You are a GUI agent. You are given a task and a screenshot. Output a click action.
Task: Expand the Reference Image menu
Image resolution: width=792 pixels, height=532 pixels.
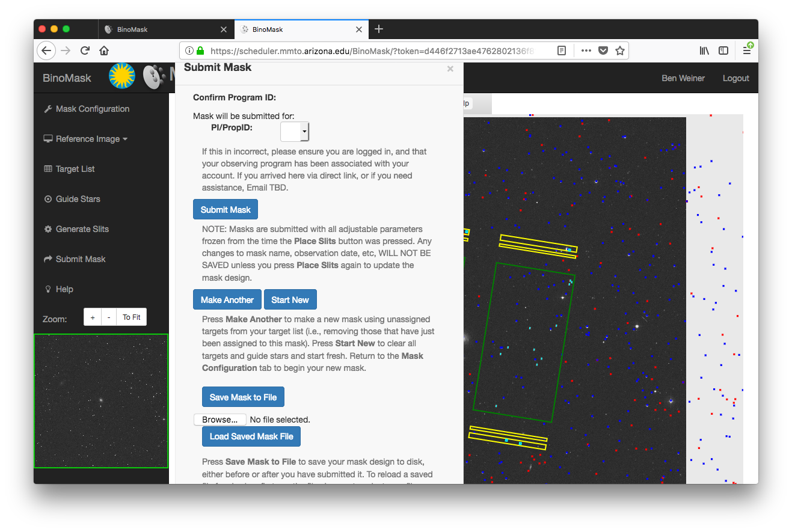tap(85, 139)
